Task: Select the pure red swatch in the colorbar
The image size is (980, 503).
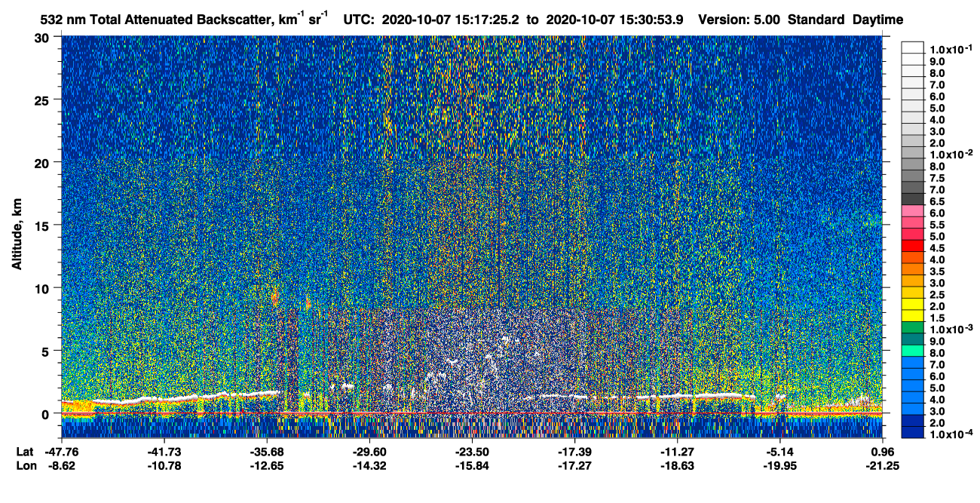Action: (x=912, y=246)
